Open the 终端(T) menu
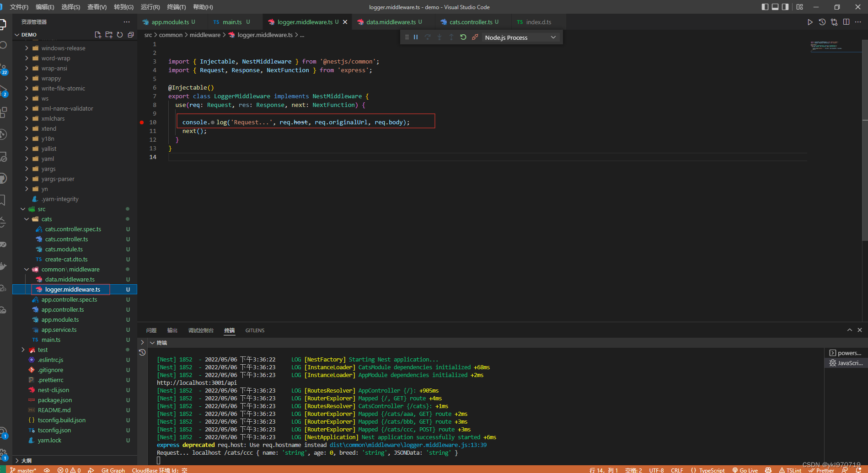 [x=177, y=7]
